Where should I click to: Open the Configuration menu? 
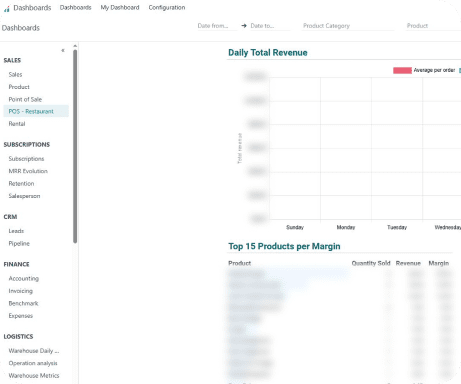tap(167, 7)
